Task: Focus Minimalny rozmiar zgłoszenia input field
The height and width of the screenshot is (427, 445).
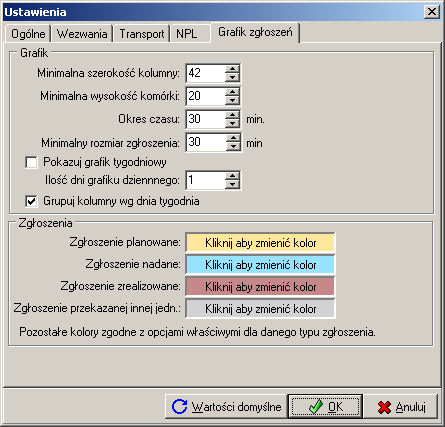Action: [x=206, y=142]
